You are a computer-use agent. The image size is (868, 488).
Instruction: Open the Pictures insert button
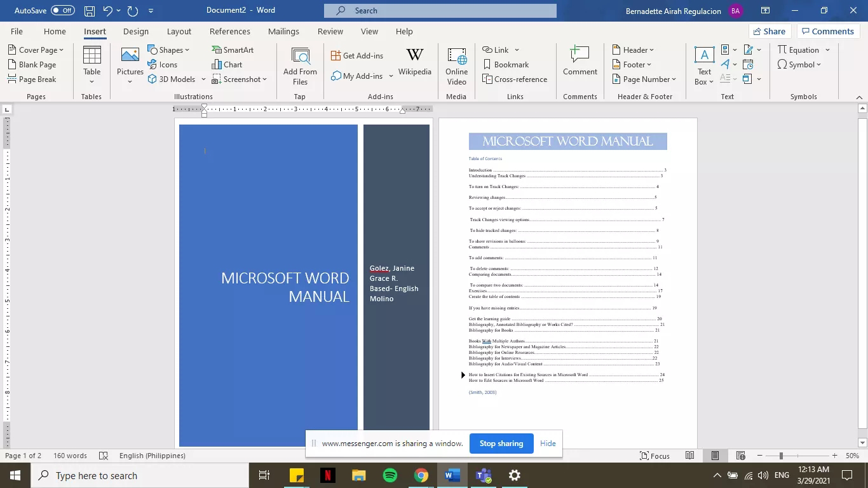[x=130, y=65]
